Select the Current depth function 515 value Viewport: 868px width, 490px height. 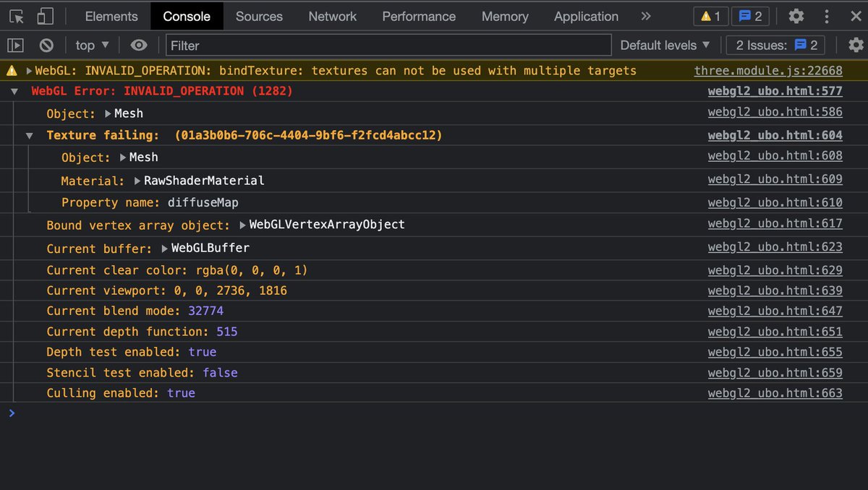[x=227, y=332]
